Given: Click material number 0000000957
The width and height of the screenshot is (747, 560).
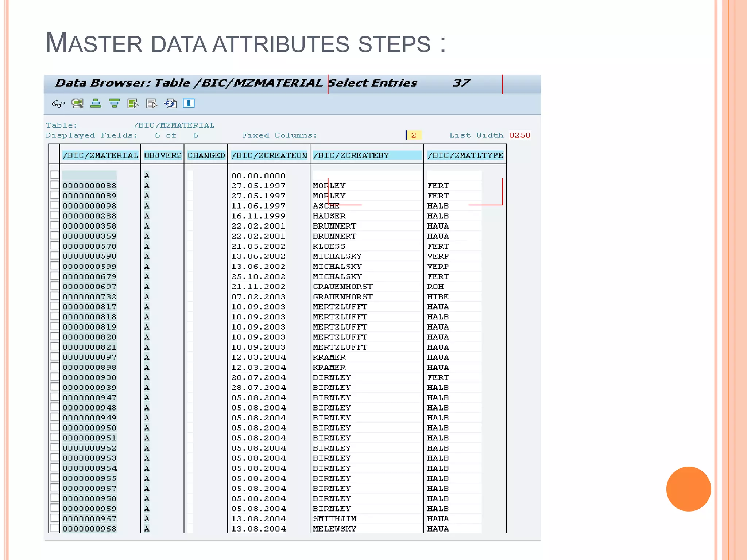Looking at the screenshot, I should (x=89, y=489).
